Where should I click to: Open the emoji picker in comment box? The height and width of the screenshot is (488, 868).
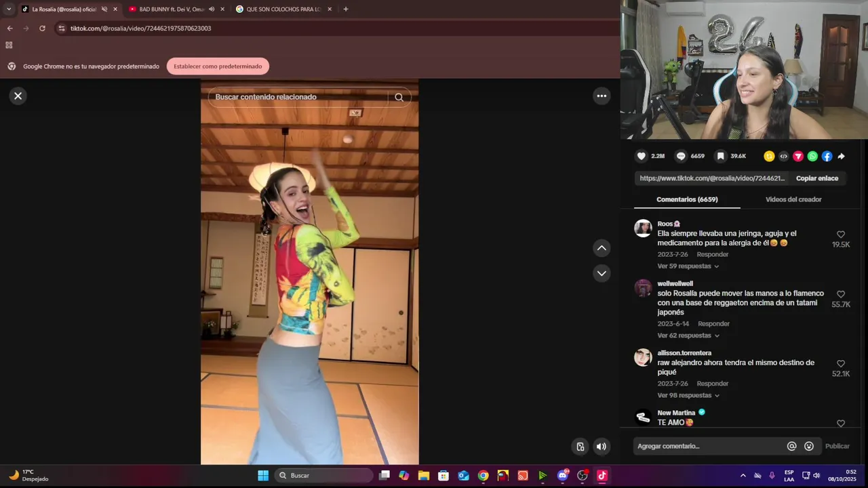[809, 446]
